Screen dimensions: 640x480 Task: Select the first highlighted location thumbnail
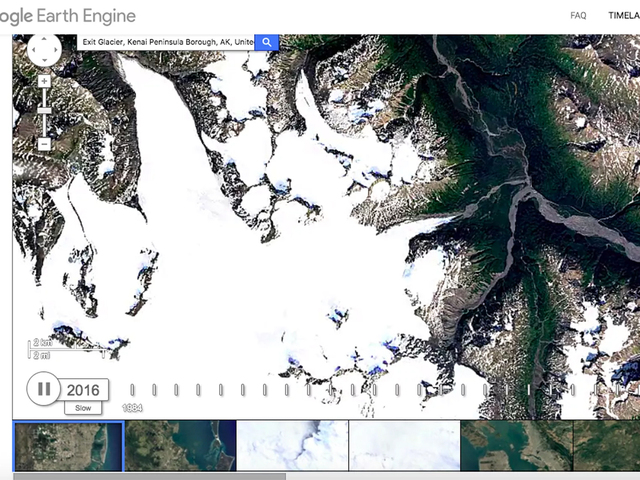69,446
